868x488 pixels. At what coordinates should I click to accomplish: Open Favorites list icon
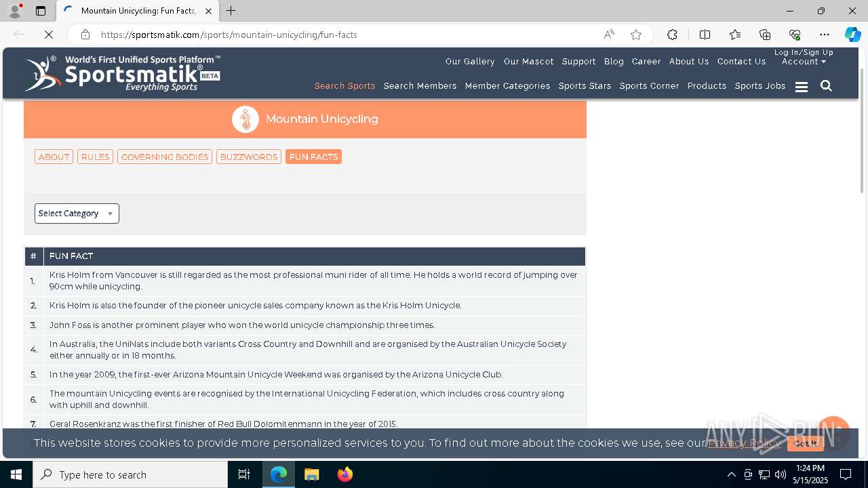735,35
